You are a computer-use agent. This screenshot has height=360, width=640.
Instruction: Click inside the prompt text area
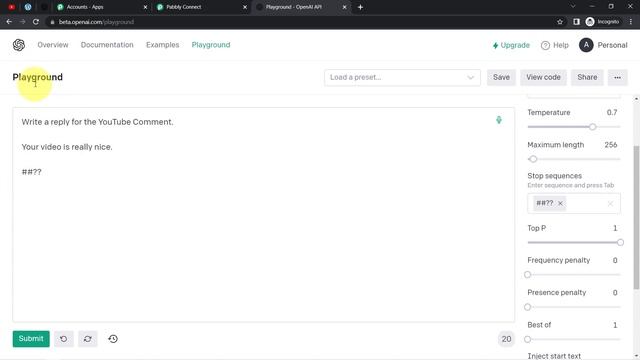coord(263,215)
